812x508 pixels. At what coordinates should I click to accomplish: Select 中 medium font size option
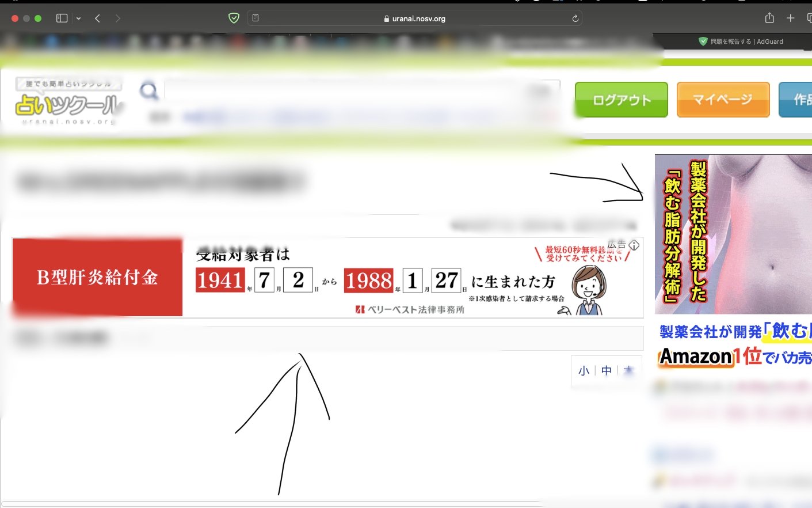606,371
